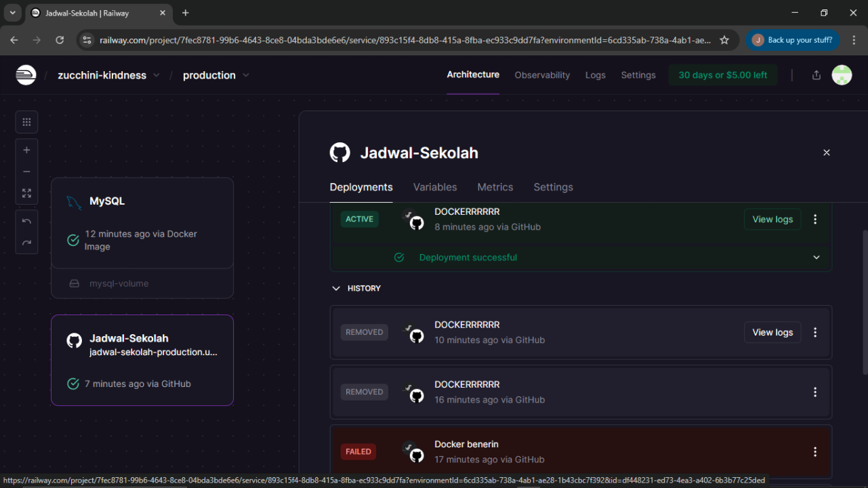
Task: Click the share/export icon in header
Action: (x=816, y=75)
